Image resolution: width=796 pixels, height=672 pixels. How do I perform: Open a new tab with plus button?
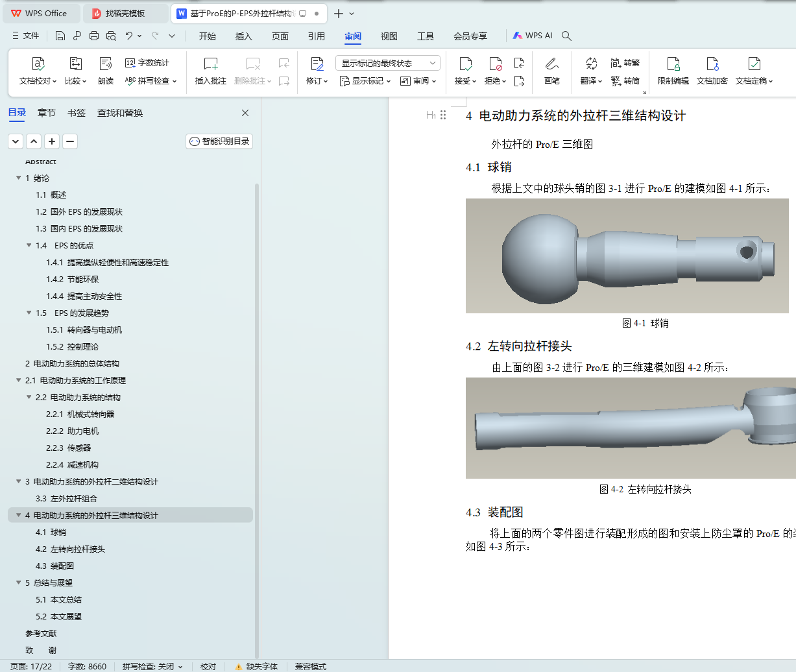pyautogui.click(x=339, y=13)
